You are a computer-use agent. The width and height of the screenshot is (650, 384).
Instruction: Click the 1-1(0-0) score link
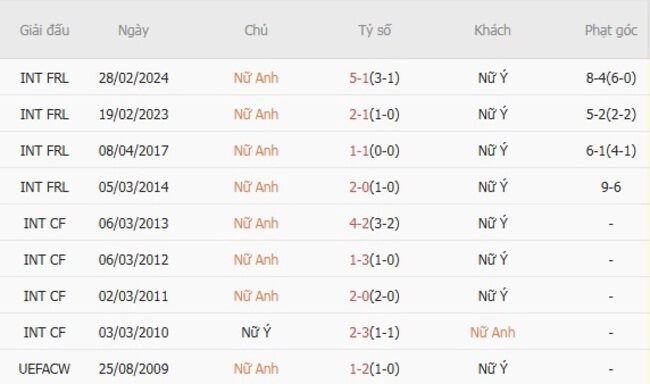(x=374, y=151)
